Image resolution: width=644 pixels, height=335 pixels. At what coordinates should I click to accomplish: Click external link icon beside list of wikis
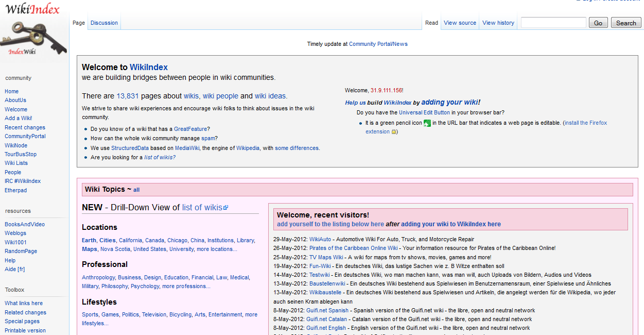click(225, 208)
